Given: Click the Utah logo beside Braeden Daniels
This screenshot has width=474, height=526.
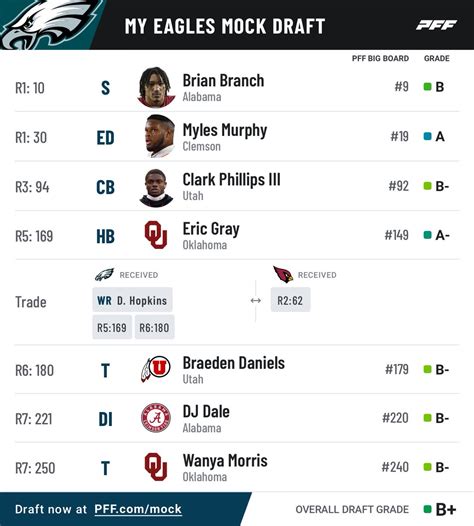Looking at the screenshot, I should click(x=156, y=369).
